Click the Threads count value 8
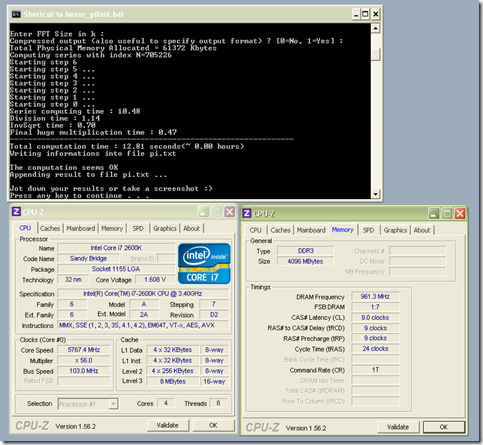The width and height of the screenshot is (483, 445). point(218,403)
